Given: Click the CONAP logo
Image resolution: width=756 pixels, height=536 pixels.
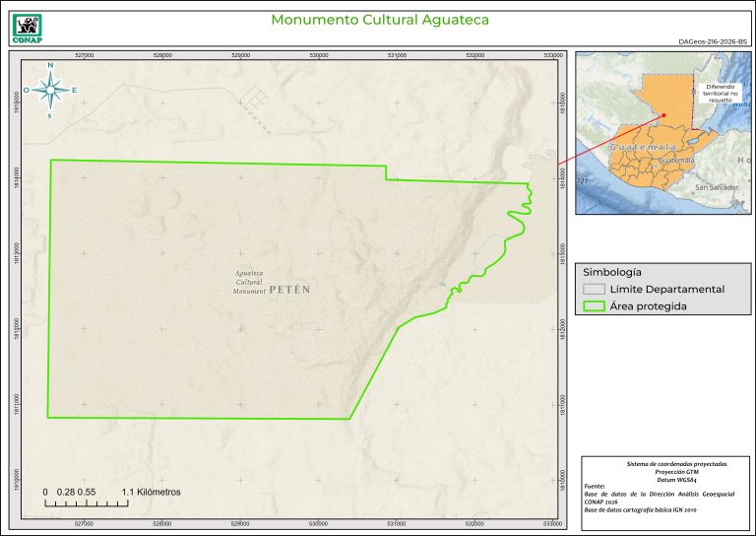Looking at the screenshot, I should click(27, 28).
